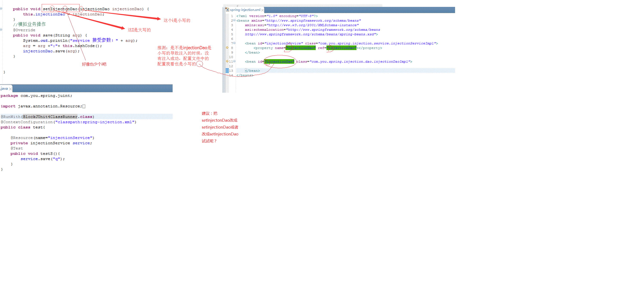Click the arrow marker on line 11

pos(227,61)
